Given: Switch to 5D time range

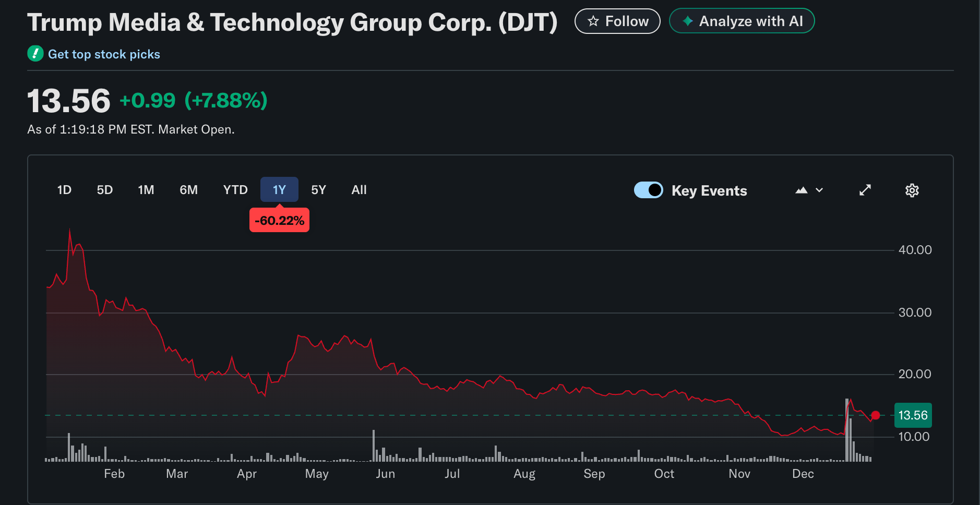Looking at the screenshot, I should (105, 190).
